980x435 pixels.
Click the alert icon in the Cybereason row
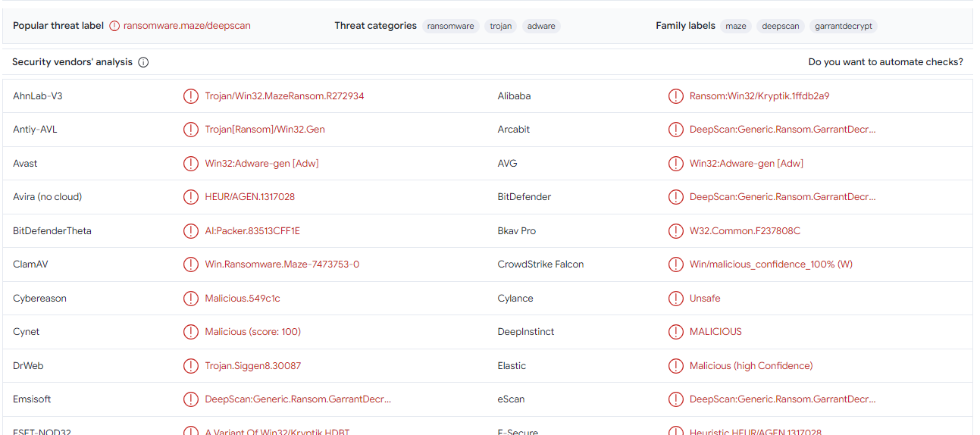coord(191,299)
